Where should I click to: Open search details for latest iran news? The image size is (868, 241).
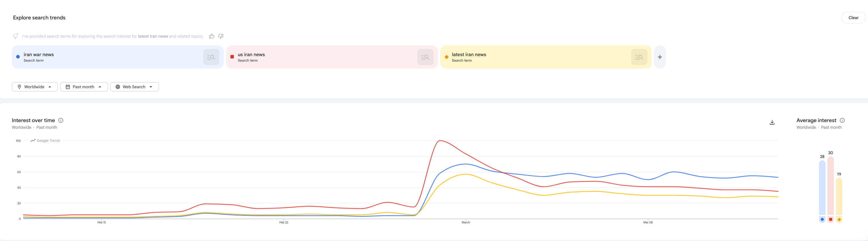click(x=639, y=57)
